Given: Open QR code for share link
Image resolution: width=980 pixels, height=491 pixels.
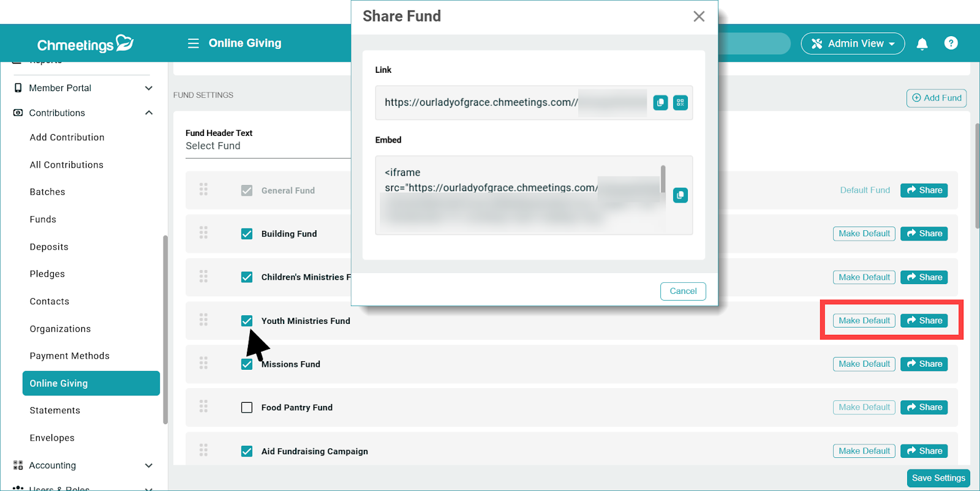Looking at the screenshot, I should click(680, 103).
